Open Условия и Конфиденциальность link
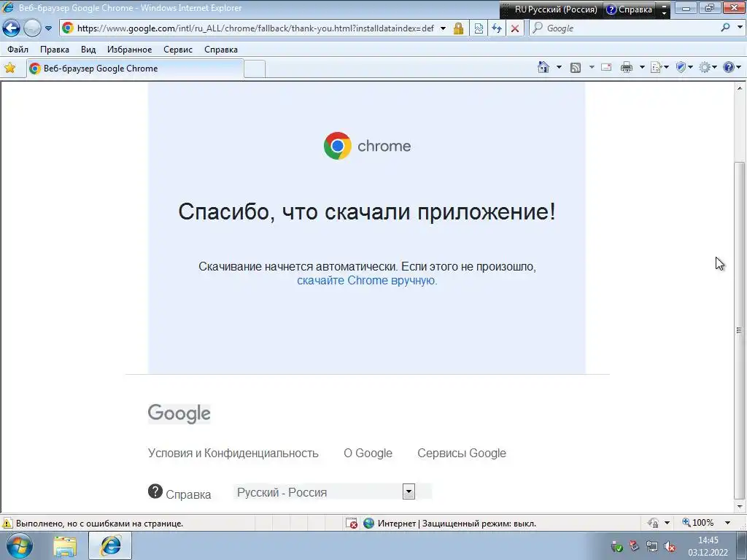 click(x=233, y=454)
